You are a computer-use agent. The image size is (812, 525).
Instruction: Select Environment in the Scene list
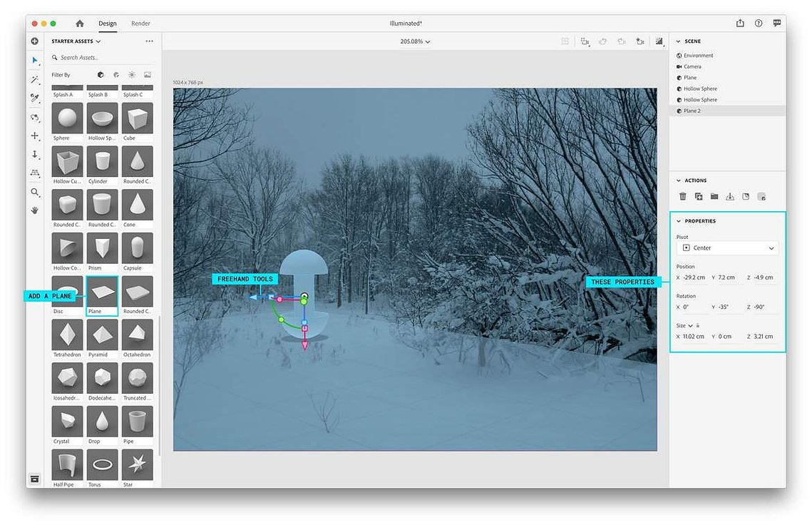pos(727,56)
